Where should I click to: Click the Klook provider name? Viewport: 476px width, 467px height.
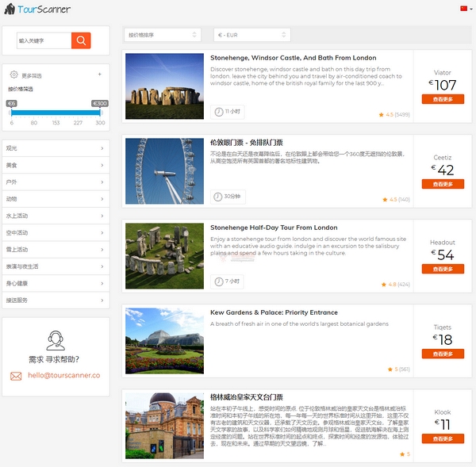(x=443, y=412)
